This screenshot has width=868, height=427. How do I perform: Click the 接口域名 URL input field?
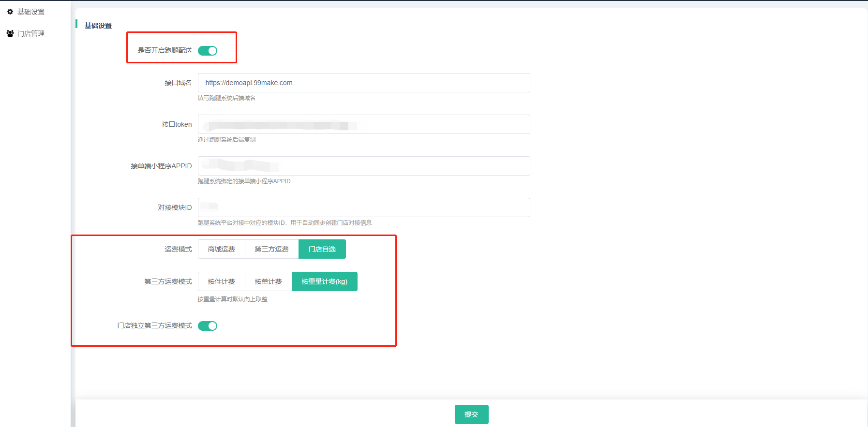tap(364, 83)
